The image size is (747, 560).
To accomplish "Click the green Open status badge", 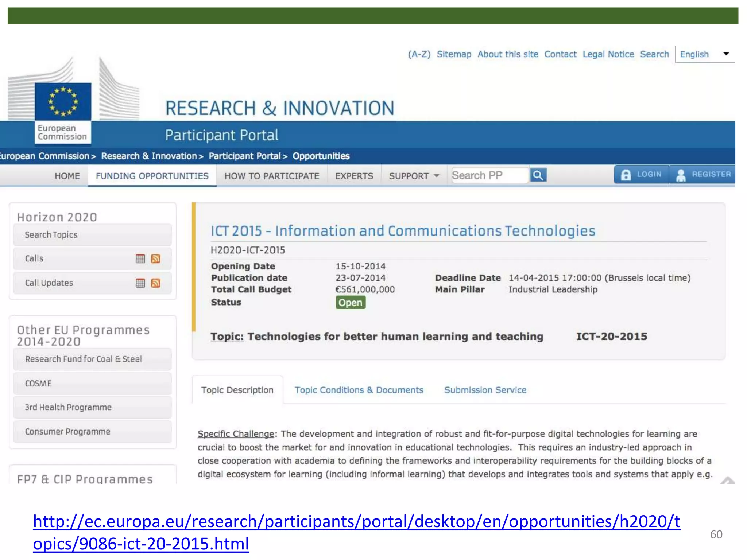I will tap(351, 303).
